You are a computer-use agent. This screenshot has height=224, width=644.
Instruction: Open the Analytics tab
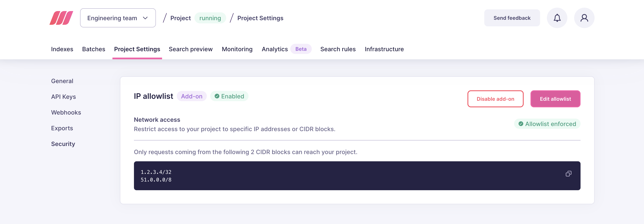(275, 49)
